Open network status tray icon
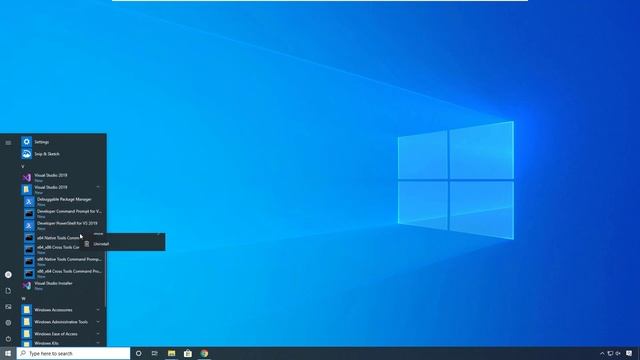The height and width of the screenshot is (360, 640). pos(610,353)
